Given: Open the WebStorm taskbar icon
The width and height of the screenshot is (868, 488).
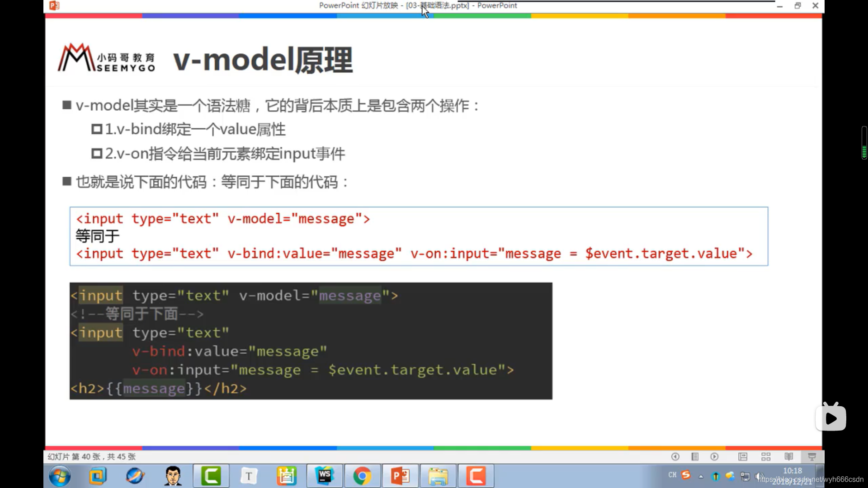Looking at the screenshot, I should (x=325, y=476).
